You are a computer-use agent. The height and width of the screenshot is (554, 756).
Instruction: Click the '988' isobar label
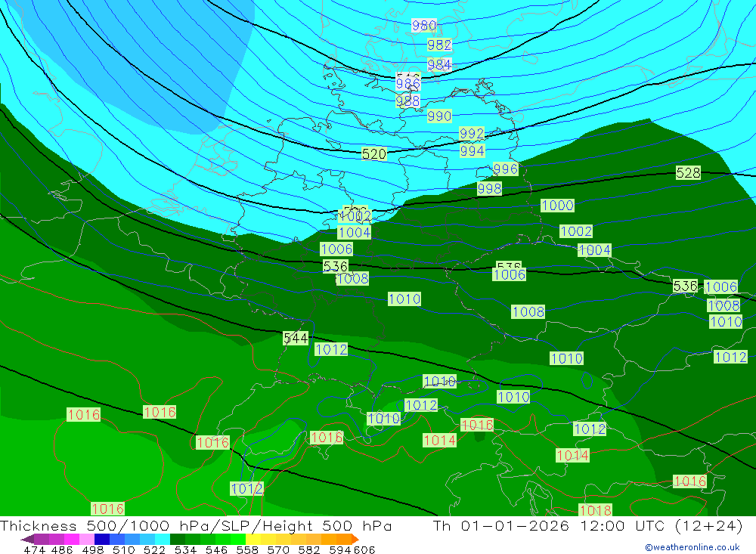click(x=408, y=101)
